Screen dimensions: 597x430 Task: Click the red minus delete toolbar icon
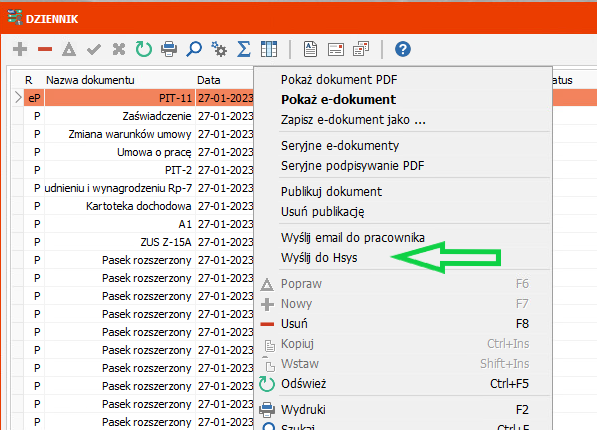(45, 49)
